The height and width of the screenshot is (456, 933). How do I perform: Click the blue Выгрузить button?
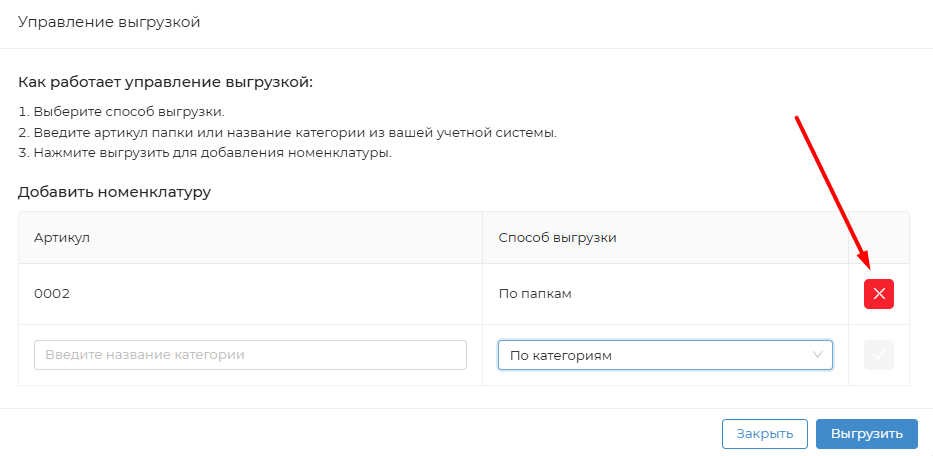pyautogui.click(x=866, y=433)
